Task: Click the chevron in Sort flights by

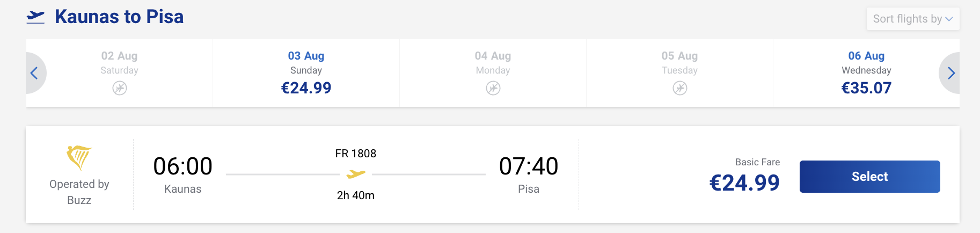Action: point(949,19)
